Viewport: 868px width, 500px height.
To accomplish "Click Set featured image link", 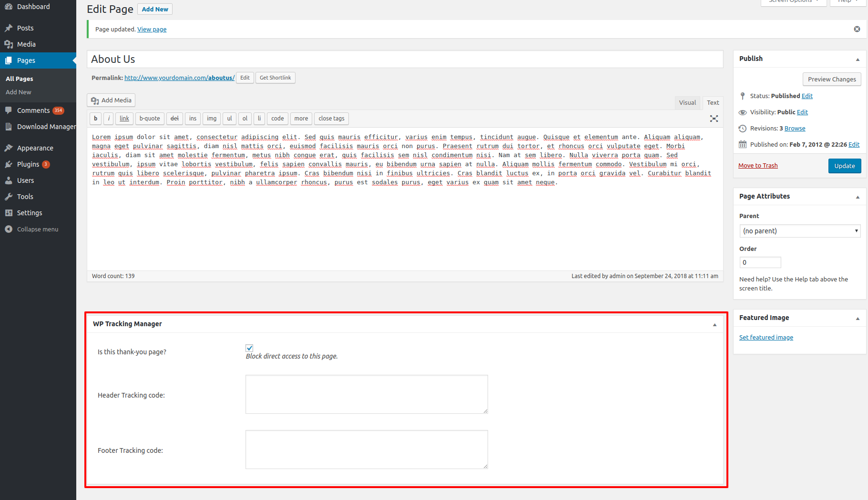I will point(766,338).
